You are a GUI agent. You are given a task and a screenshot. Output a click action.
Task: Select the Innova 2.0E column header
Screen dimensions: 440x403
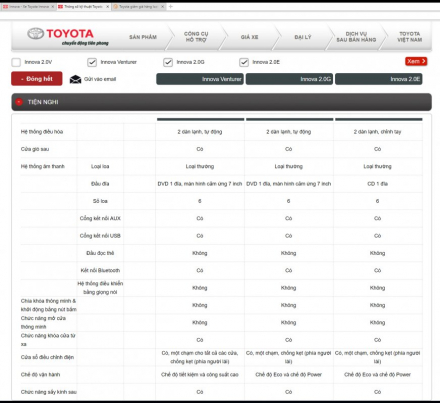tap(379, 79)
